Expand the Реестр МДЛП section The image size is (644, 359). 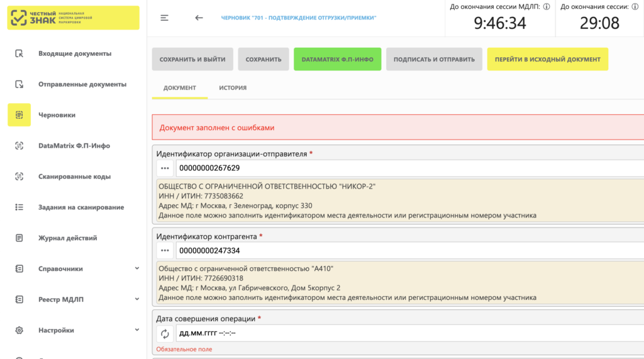[137, 299]
